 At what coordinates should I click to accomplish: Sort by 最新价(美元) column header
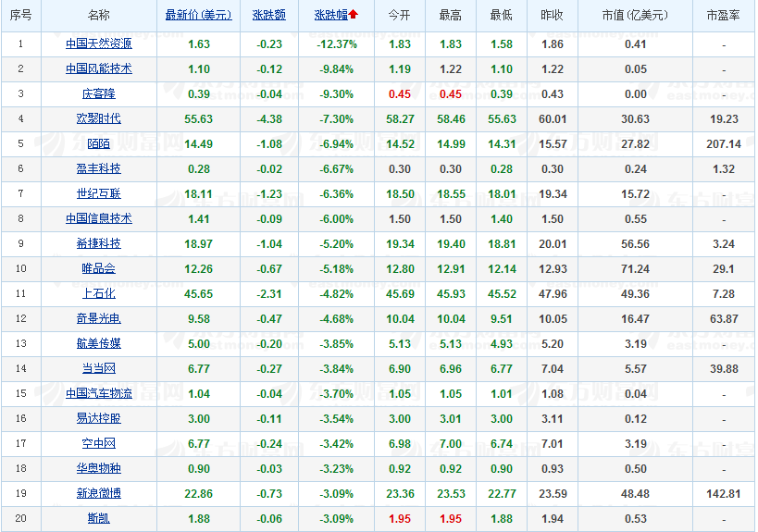(199, 16)
